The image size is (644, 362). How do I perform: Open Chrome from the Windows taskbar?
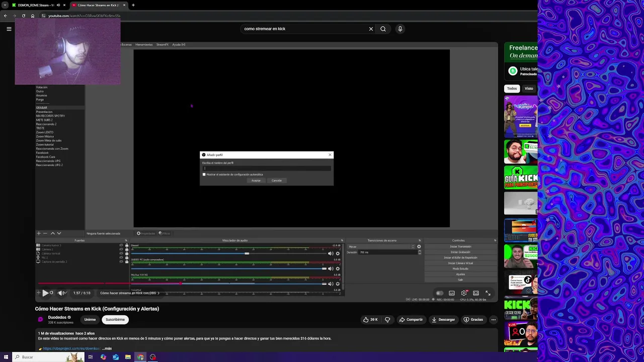tap(140, 357)
